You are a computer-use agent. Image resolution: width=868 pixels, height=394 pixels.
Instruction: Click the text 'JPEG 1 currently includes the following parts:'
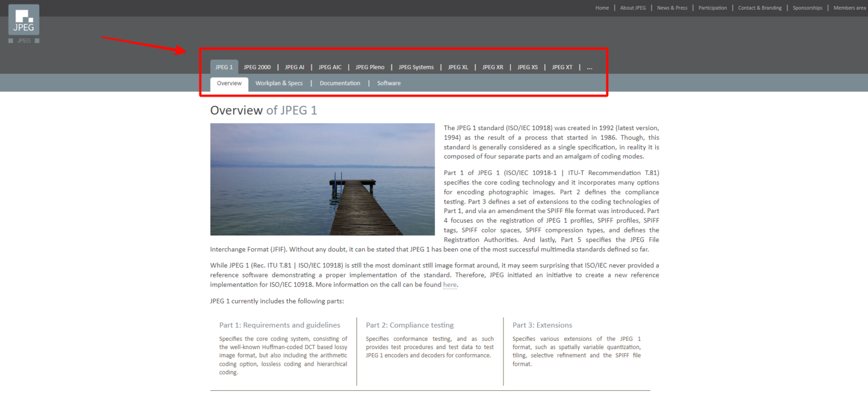click(x=277, y=301)
